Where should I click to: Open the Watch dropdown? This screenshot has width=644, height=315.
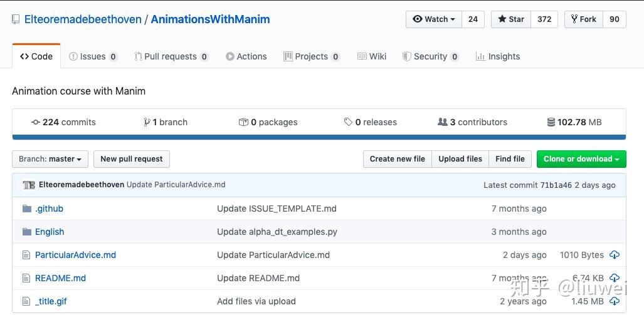click(x=434, y=19)
